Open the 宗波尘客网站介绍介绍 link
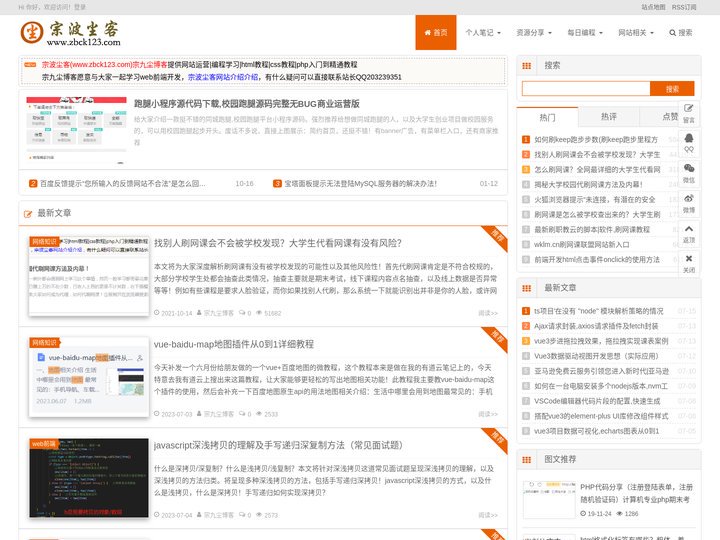Viewport: 720px width, 540px height. pos(223,77)
